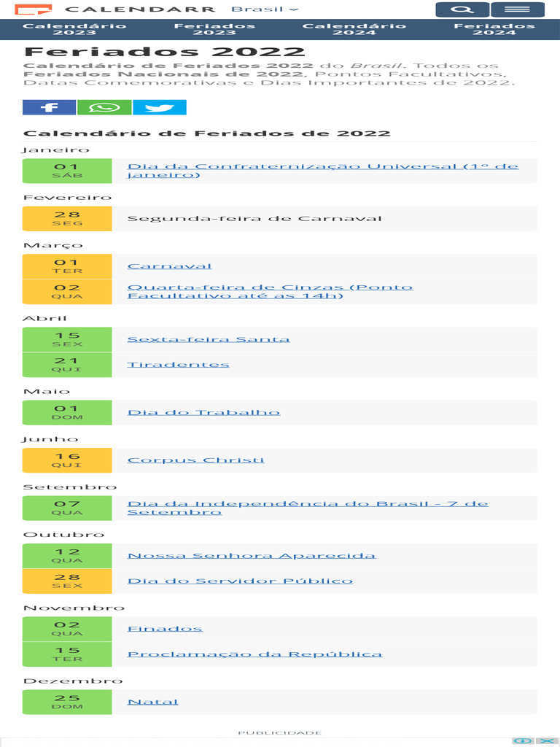This screenshot has height=747, width=560.
Task: Open the Natal link
Action: point(153,702)
